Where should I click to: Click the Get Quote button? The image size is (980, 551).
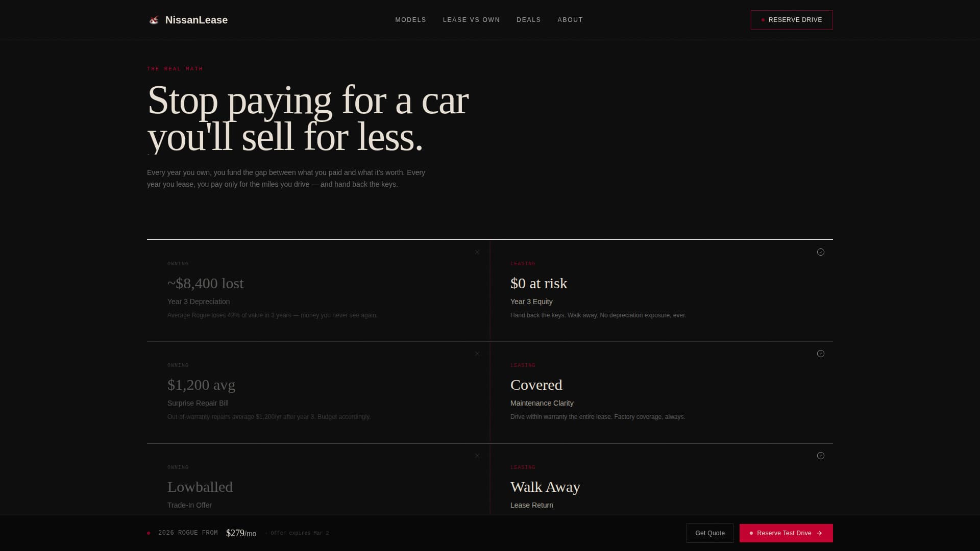(709, 533)
